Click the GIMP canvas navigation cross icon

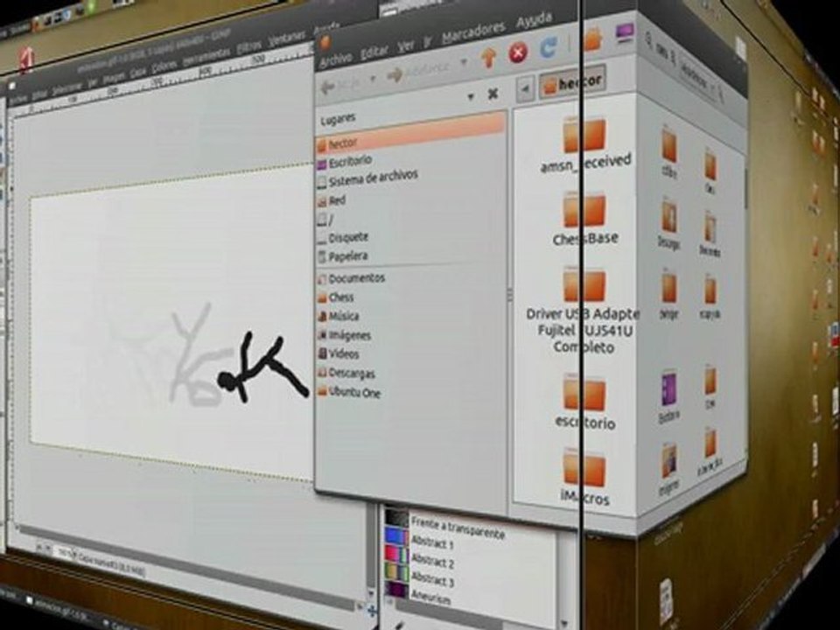tap(372, 610)
